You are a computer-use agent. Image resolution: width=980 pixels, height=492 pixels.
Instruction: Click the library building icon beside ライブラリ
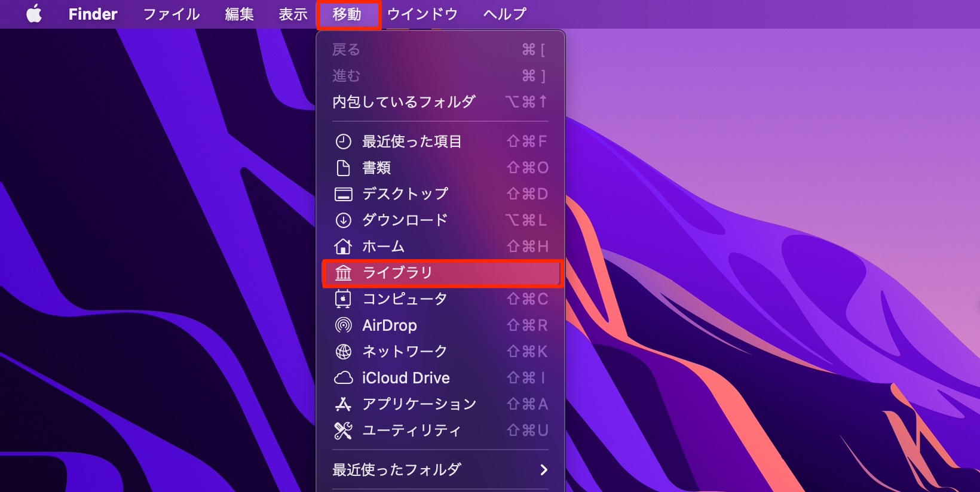coord(343,273)
